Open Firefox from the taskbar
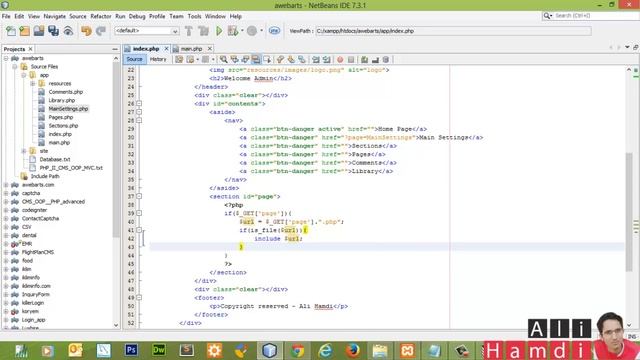The image size is (640, 360). (353, 350)
